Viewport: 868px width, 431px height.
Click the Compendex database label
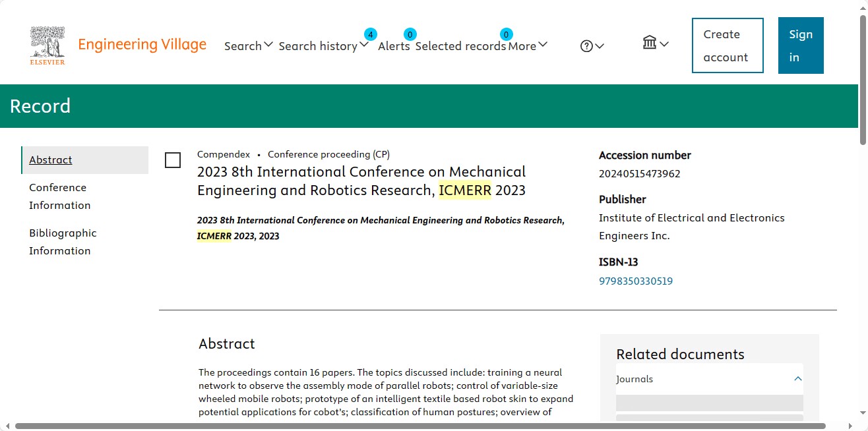(224, 154)
